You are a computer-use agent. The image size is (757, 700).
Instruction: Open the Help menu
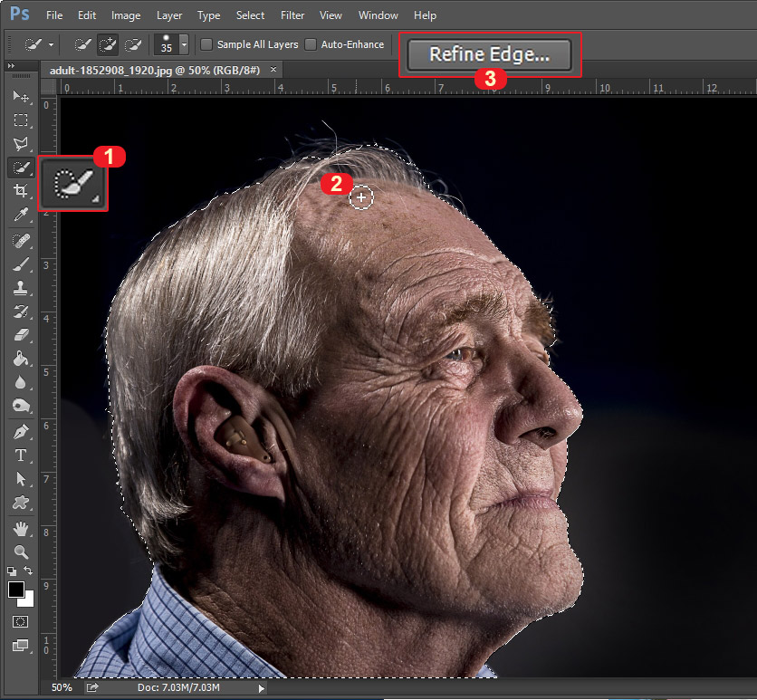[x=425, y=15]
